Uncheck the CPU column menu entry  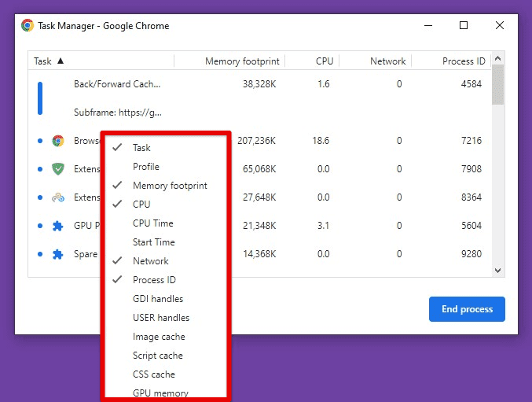166,205
